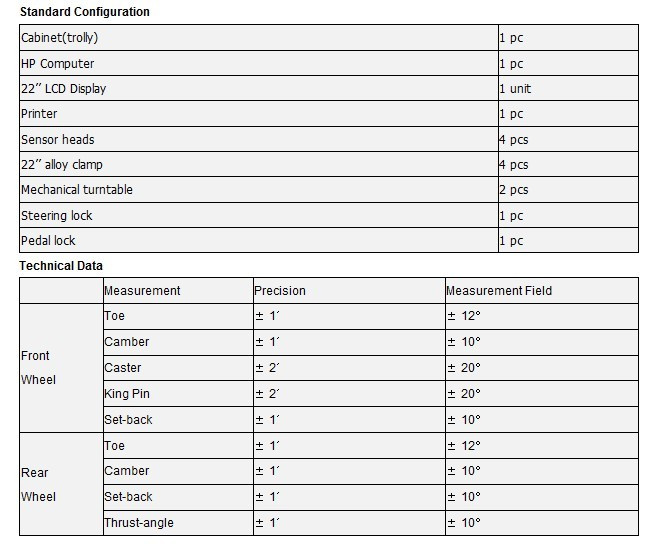The height and width of the screenshot is (547, 656).
Task: Select the 1 unit quantity cell
Action: coord(569,88)
